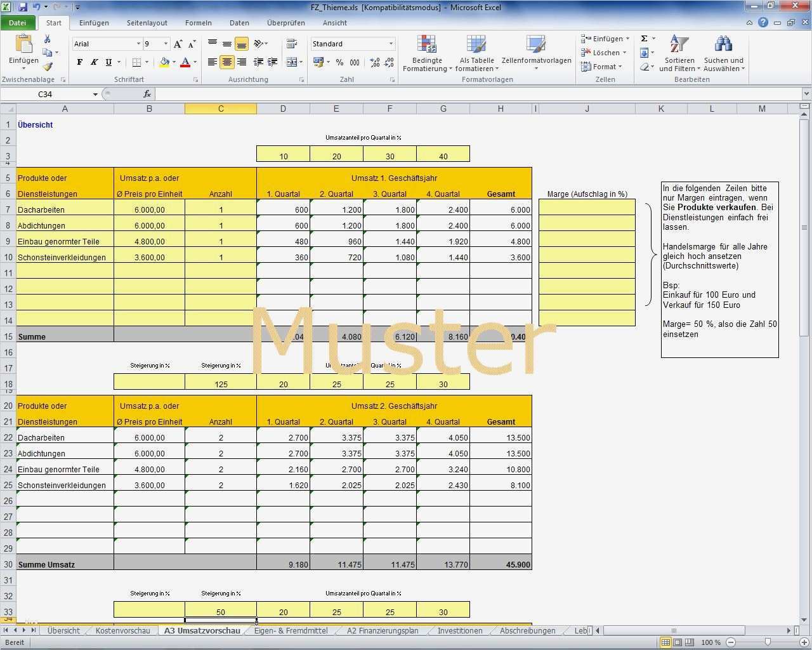
Task: Open the Fill down tool in Bearbeiten
Action: click(x=645, y=53)
